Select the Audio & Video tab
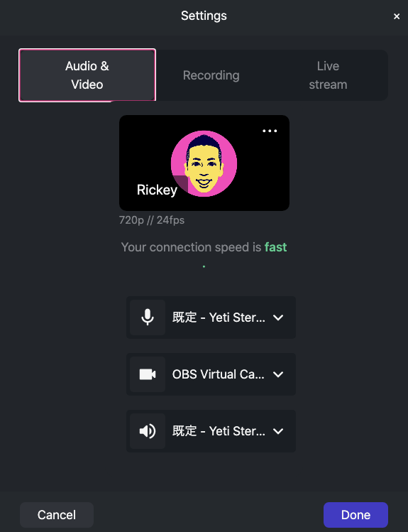Viewport: 408px width, 532px height. [x=87, y=75]
